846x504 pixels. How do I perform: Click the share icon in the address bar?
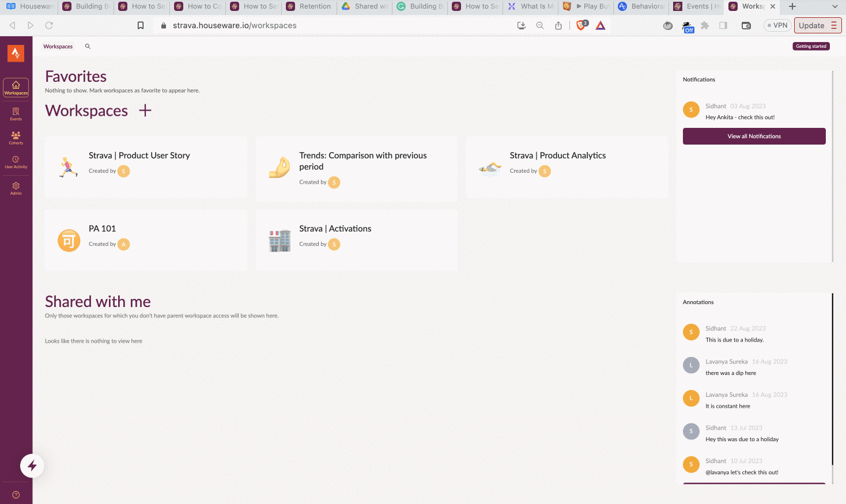click(x=558, y=25)
